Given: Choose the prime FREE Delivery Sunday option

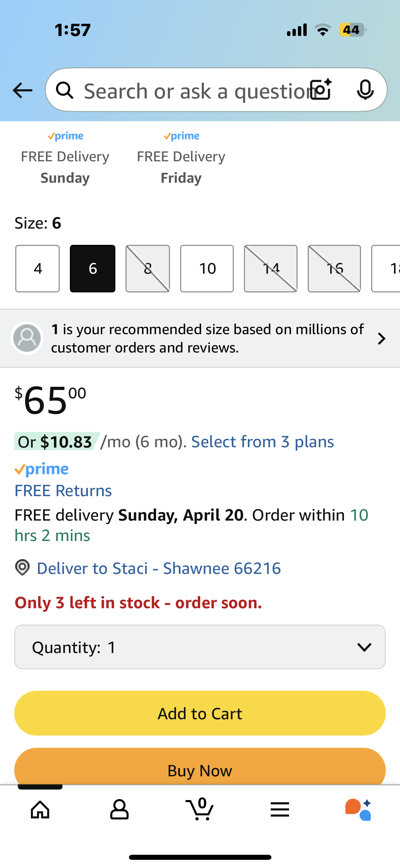Looking at the screenshot, I should 65,158.
